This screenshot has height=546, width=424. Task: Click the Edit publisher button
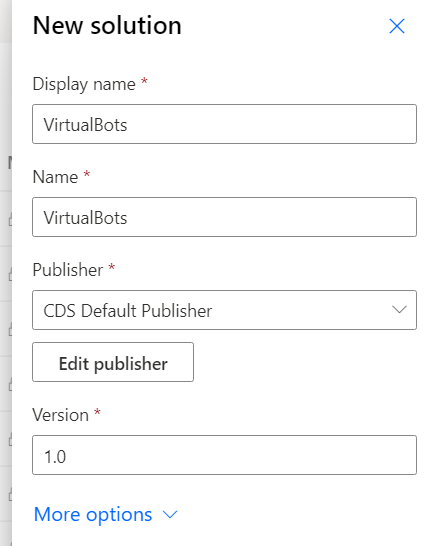coord(113,362)
